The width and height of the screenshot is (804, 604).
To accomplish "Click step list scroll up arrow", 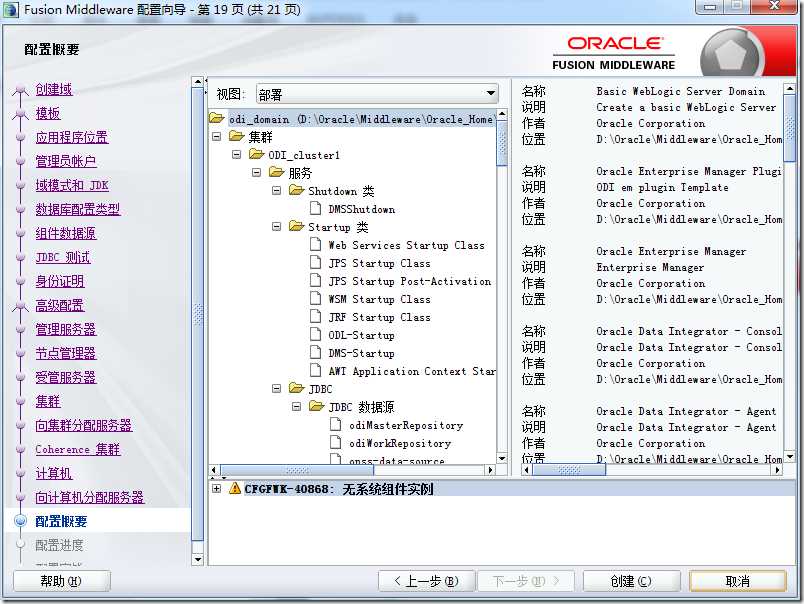I will click(x=197, y=82).
